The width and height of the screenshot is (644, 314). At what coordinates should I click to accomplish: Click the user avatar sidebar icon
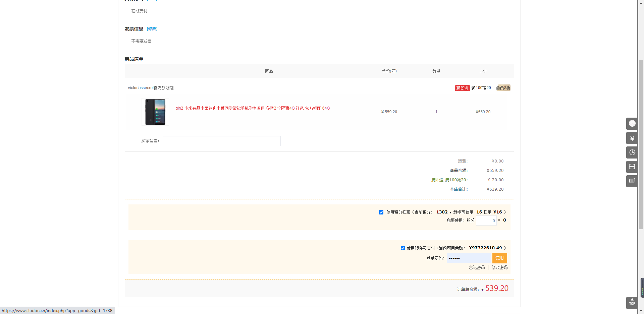click(632, 124)
